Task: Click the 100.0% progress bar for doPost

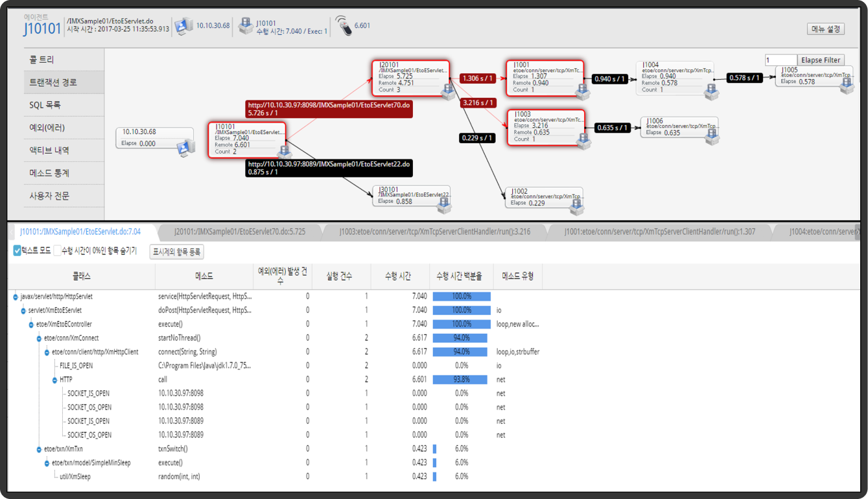Action: click(461, 310)
